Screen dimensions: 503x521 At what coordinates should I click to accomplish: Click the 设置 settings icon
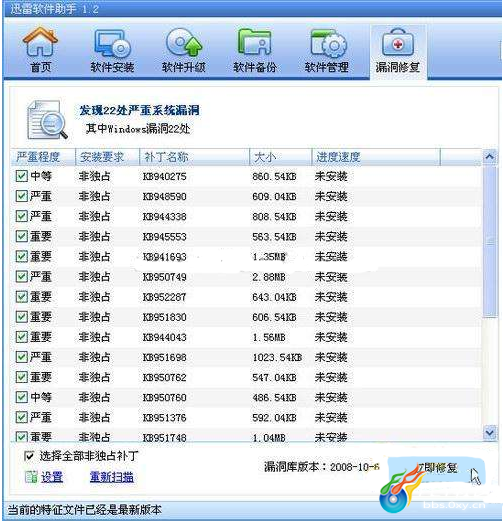point(31,477)
